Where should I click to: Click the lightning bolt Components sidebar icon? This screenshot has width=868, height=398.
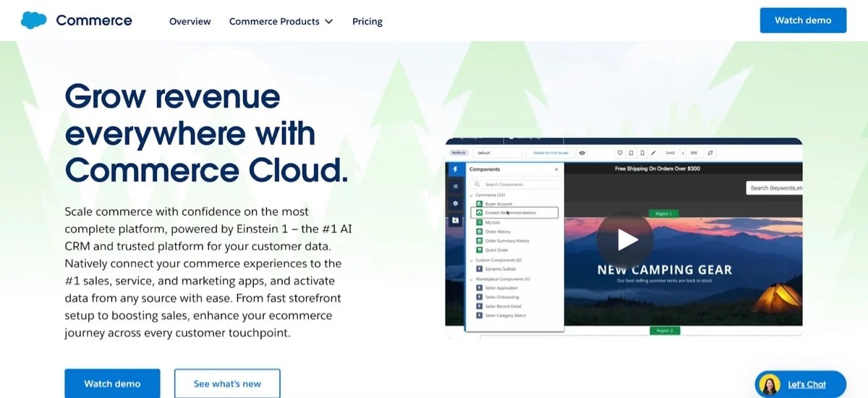455,169
